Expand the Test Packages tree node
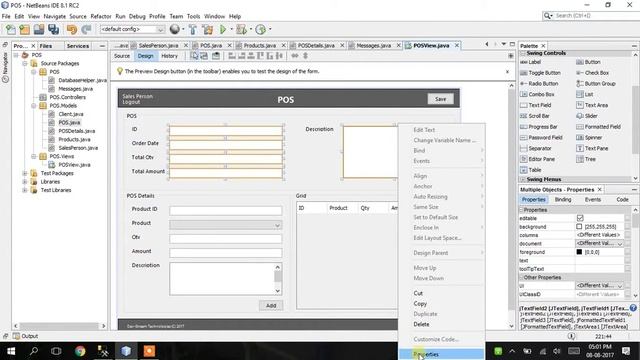This screenshot has width=640, height=360. (x=25, y=173)
